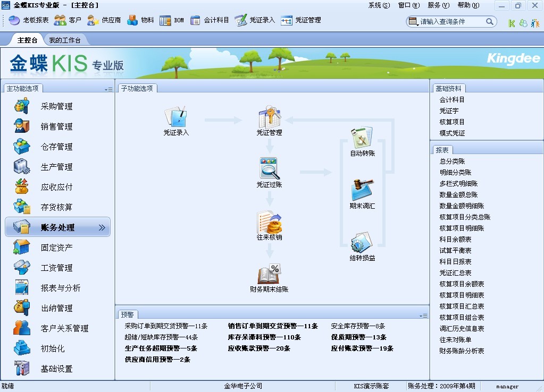Open the 科目日报表 report
The width and height of the screenshot is (544, 392).
click(455, 261)
